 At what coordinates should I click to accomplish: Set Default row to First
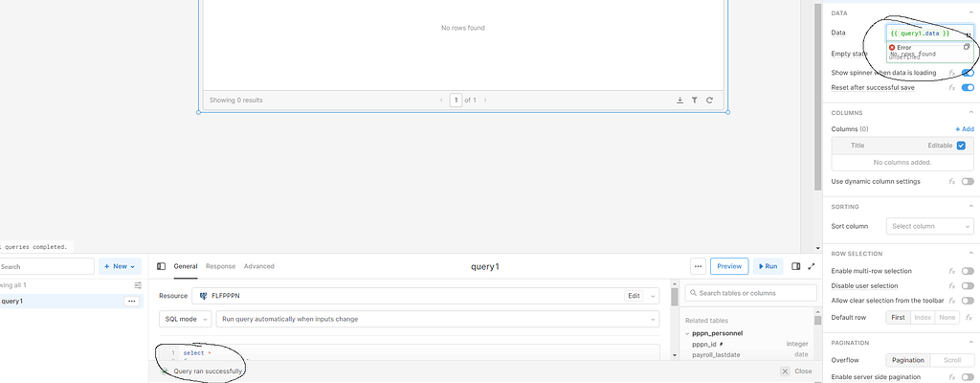[x=898, y=318]
